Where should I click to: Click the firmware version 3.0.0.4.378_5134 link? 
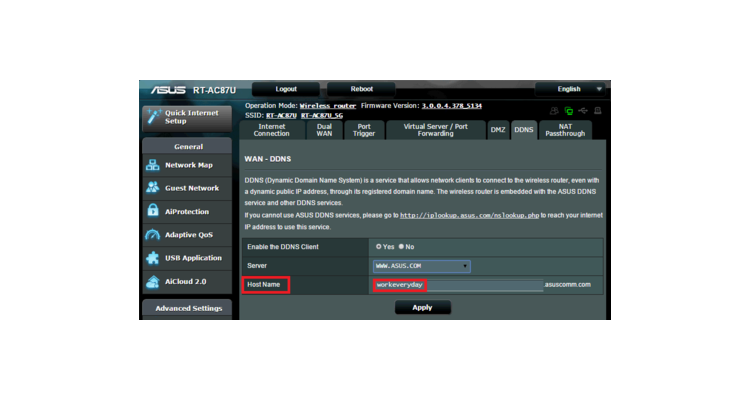point(452,106)
